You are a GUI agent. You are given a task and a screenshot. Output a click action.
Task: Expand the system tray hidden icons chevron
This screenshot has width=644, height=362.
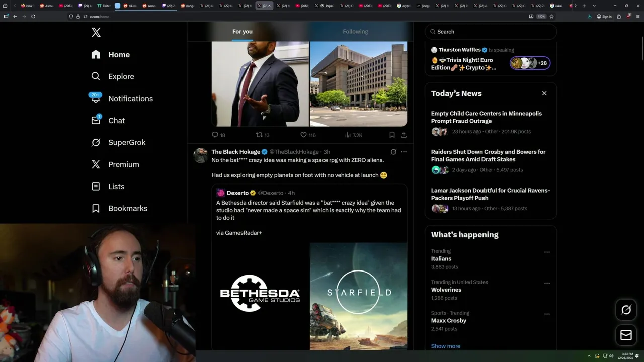point(589,356)
